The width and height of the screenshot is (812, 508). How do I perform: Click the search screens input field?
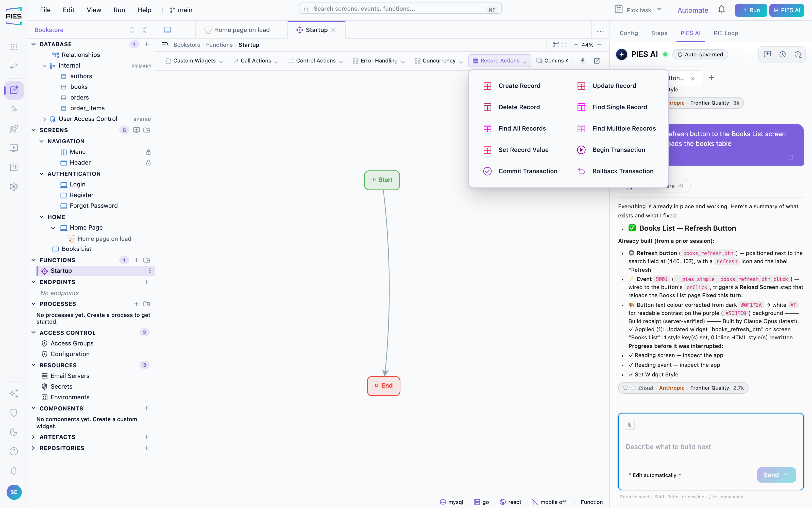click(x=400, y=8)
